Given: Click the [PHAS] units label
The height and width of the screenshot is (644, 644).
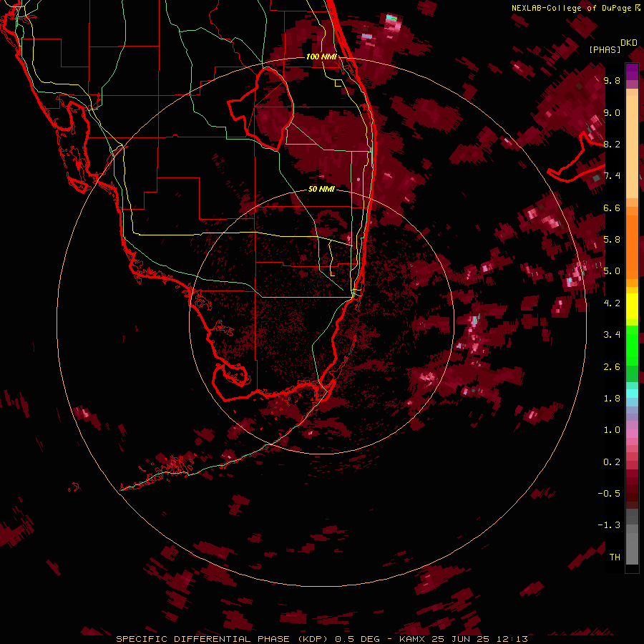Looking at the screenshot, I should coord(605,49).
